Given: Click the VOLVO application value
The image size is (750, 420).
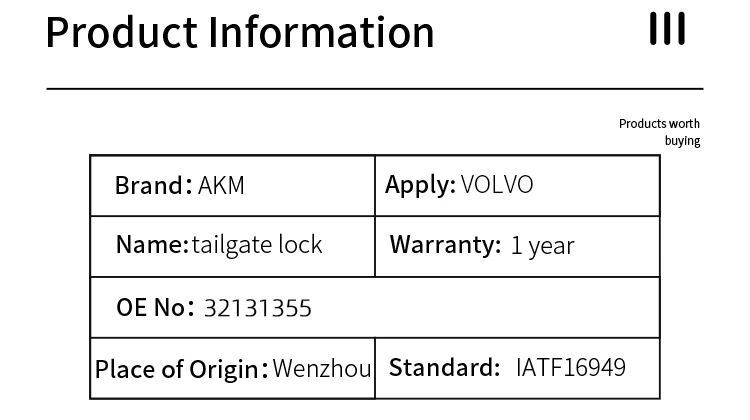Looking at the screenshot, I should [x=497, y=185].
